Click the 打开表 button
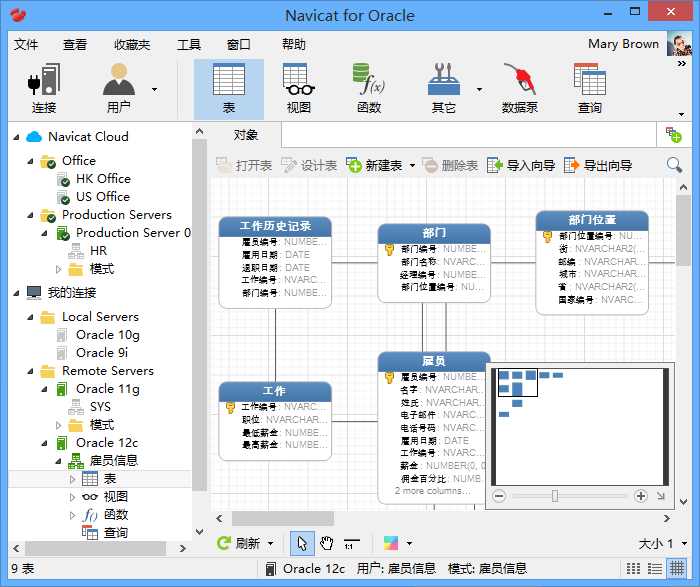 (x=244, y=166)
